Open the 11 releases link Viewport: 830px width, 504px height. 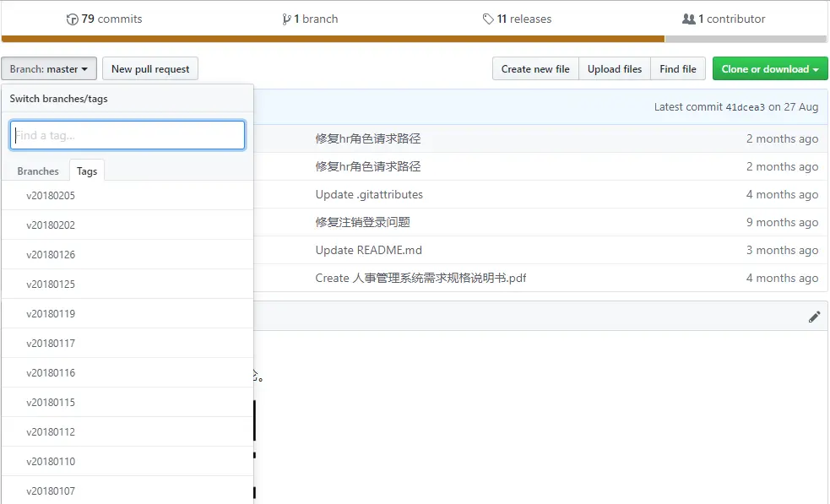tap(517, 19)
